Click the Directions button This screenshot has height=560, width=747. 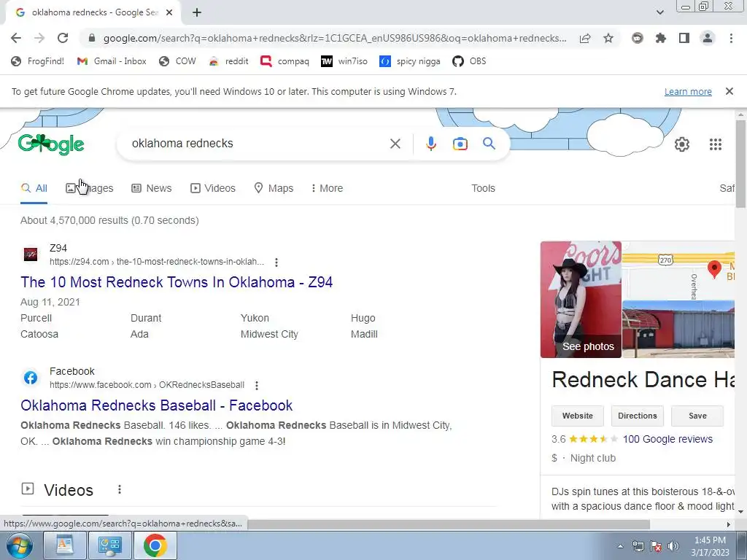tap(638, 416)
